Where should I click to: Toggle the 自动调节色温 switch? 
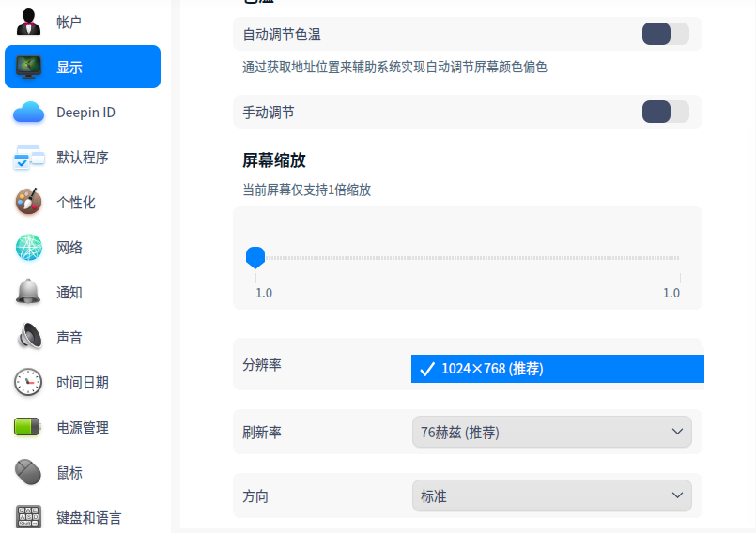click(665, 34)
